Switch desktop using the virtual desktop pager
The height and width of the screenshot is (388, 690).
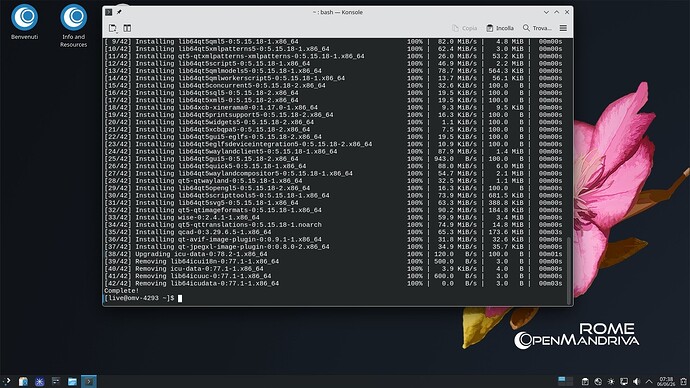(x=565, y=381)
